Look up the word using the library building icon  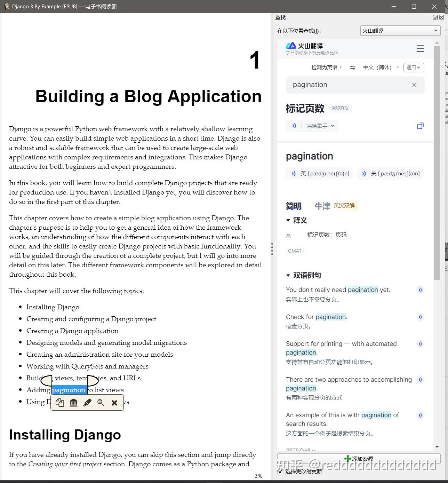tap(73, 403)
